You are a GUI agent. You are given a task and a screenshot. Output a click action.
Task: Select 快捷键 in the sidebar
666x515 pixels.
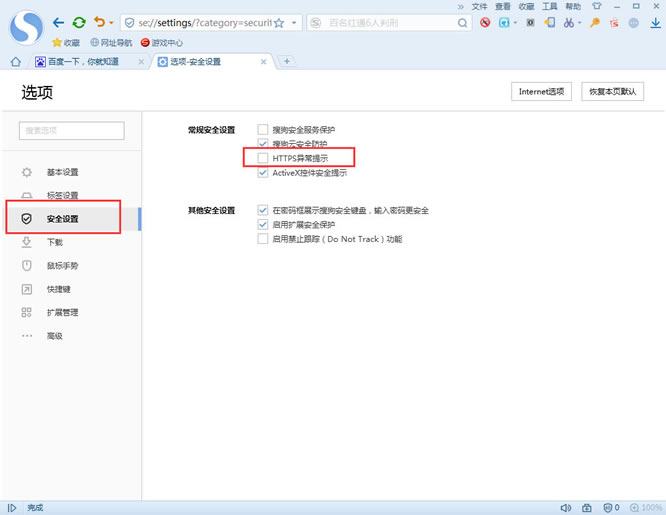[x=71, y=289]
